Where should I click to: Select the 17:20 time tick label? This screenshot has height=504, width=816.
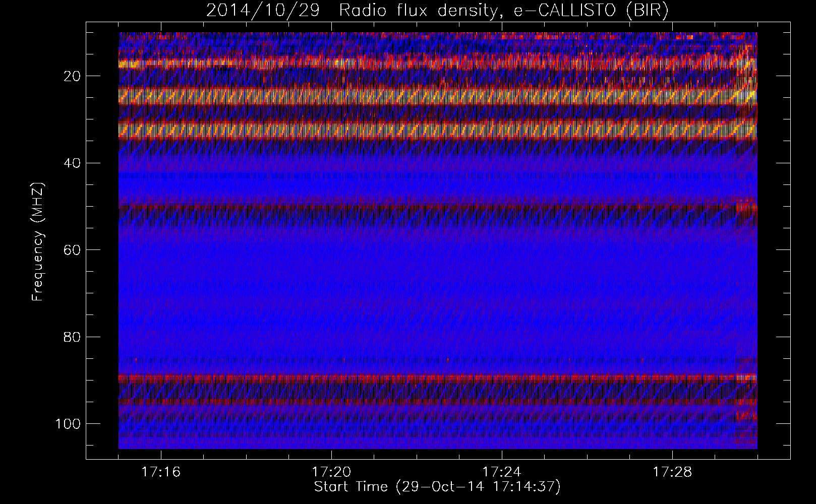331,472
